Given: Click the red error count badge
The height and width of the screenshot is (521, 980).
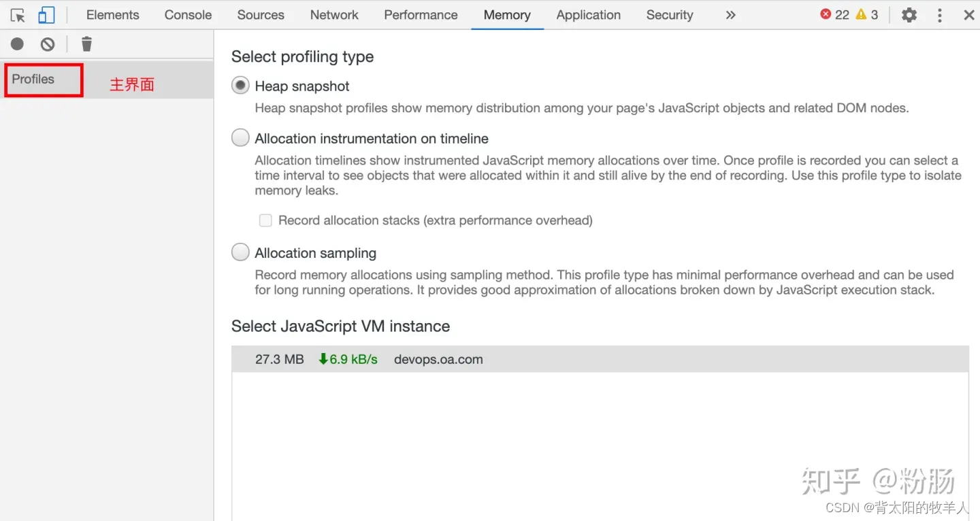Looking at the screenshot, I should [834, 14].
